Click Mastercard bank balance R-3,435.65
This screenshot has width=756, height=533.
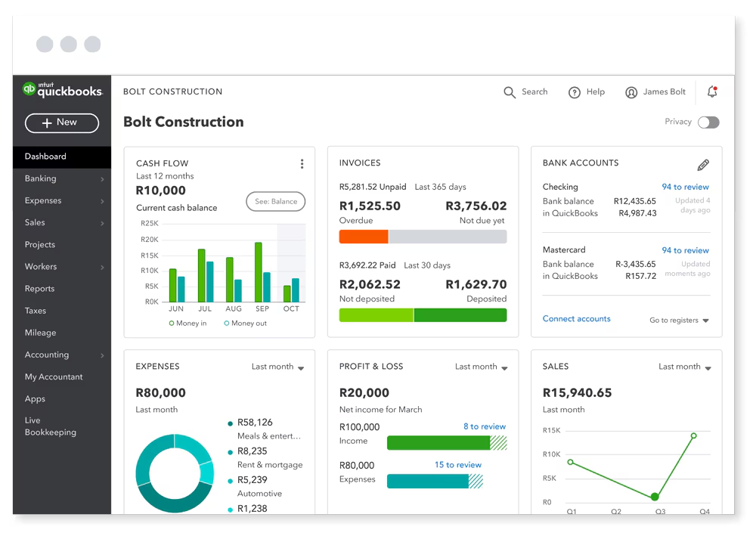pos(636,264)
